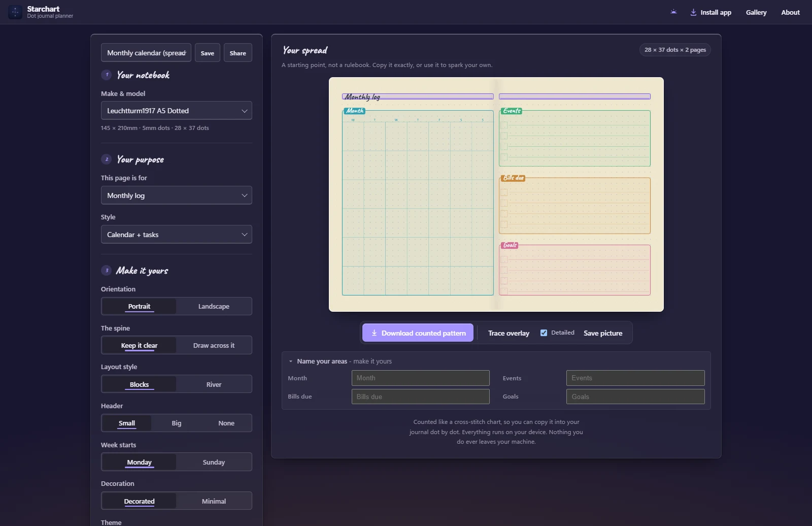
Task: Click the Save button
Action: coord(208,53)
